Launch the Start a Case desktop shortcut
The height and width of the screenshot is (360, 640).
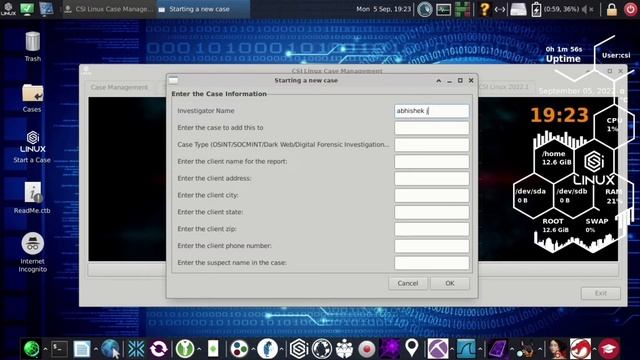[32, 147]
